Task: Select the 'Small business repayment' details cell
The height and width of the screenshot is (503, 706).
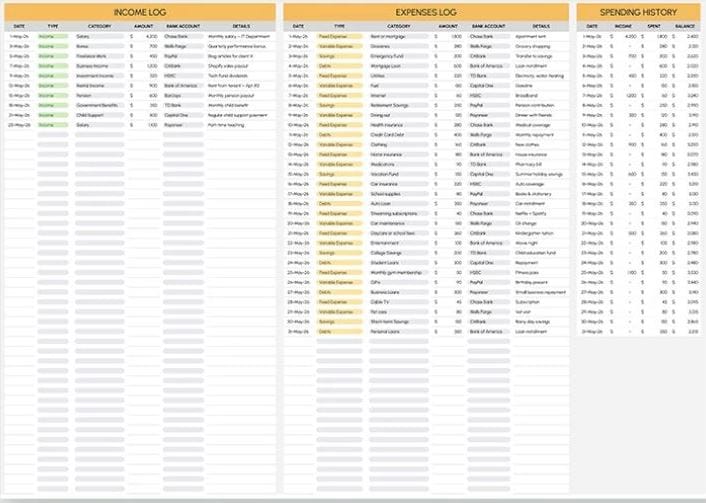Action: (x=541, y=292)
